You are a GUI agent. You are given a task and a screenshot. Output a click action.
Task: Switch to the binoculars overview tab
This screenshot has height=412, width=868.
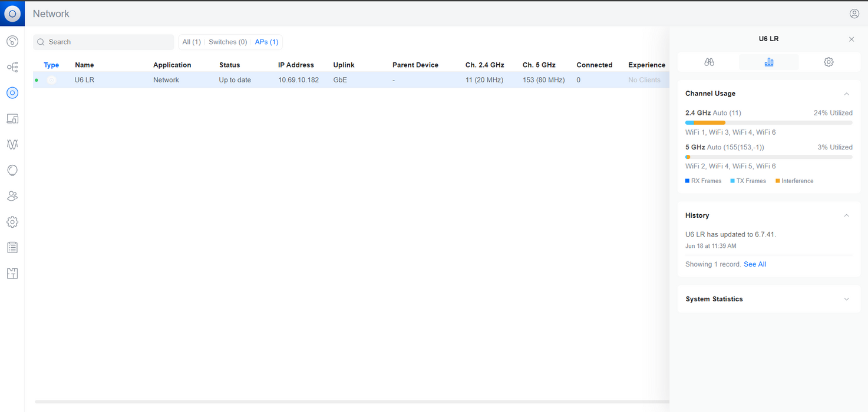coord(709,62)
